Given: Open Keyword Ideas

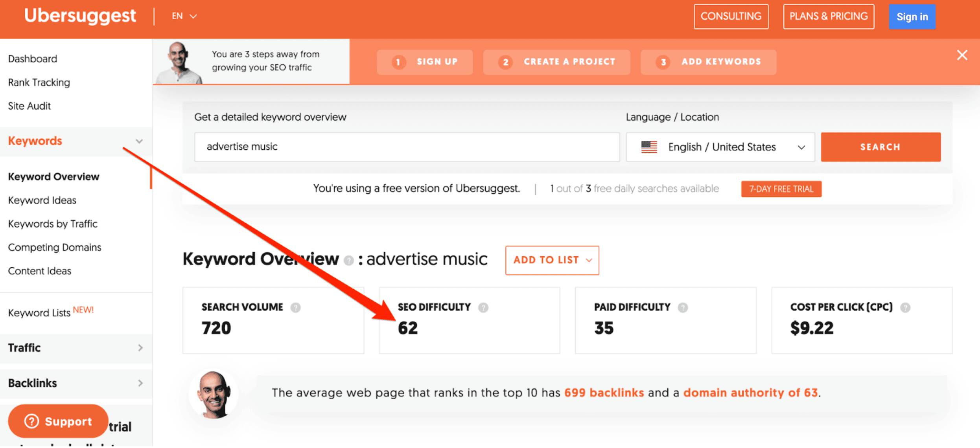Looking at the screenshot, I should point(42,200).
